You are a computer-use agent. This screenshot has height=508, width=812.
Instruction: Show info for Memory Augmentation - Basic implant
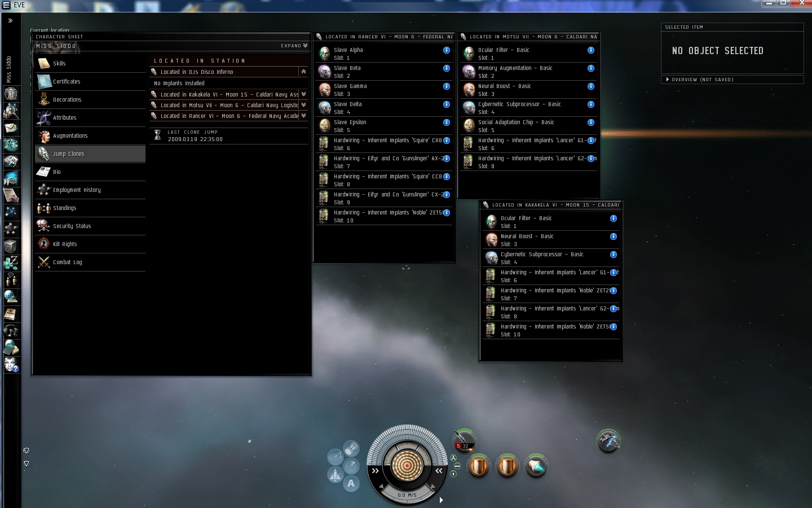click(591, 68)
